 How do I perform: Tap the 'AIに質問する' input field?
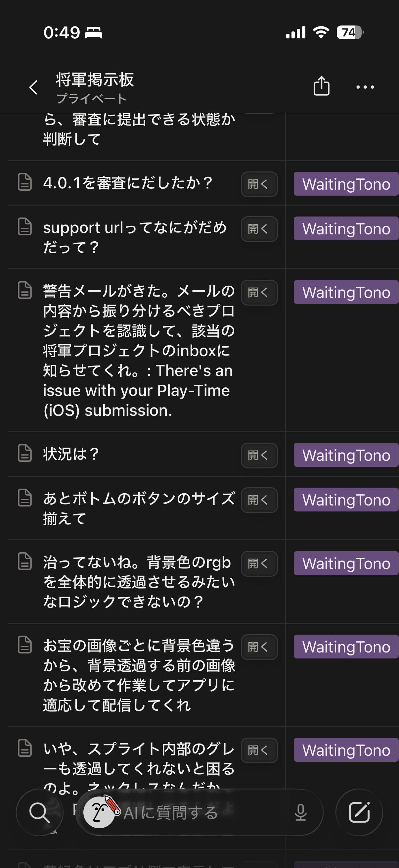click(202, 813)
